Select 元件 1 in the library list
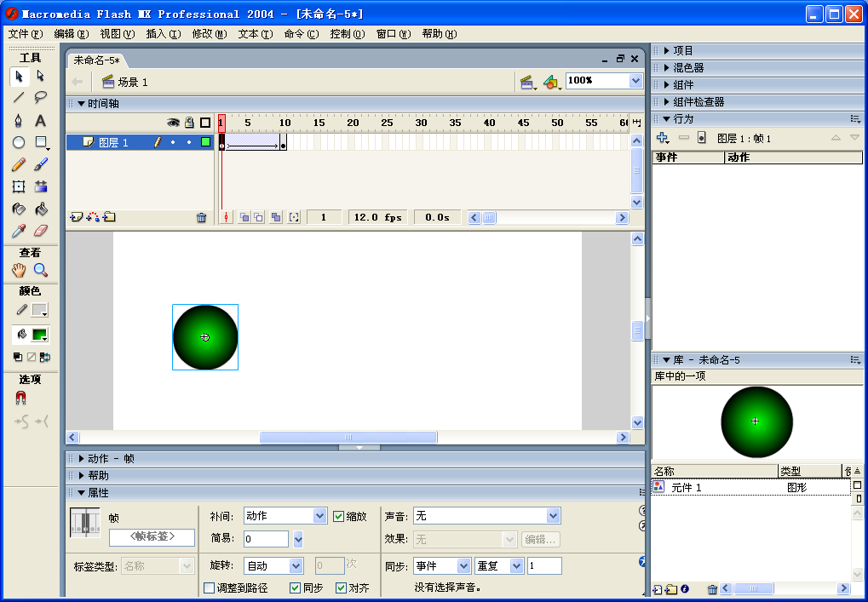The image size is (868, 602). coord(687,488)
